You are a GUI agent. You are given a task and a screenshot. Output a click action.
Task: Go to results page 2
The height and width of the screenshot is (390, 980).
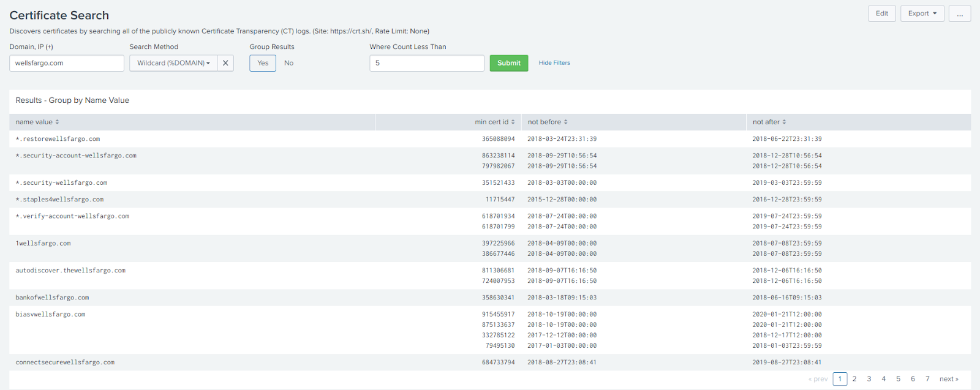click(x=854, y=379)
